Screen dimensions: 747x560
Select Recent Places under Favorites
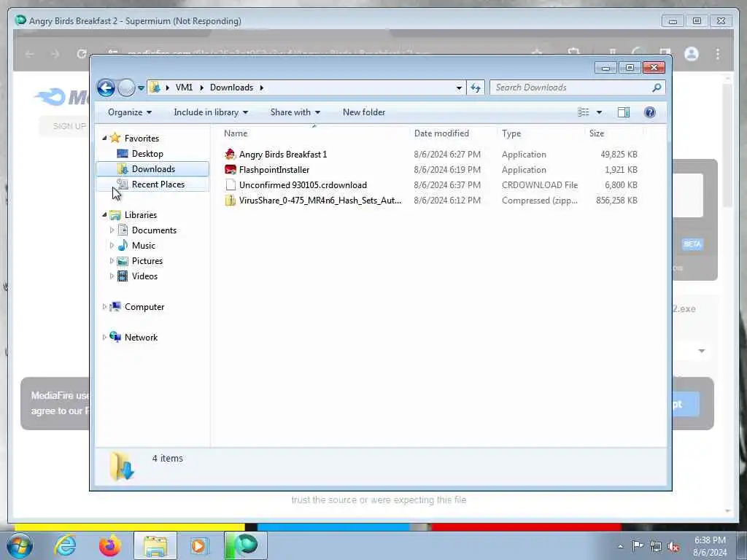click(x=158, y=184)
